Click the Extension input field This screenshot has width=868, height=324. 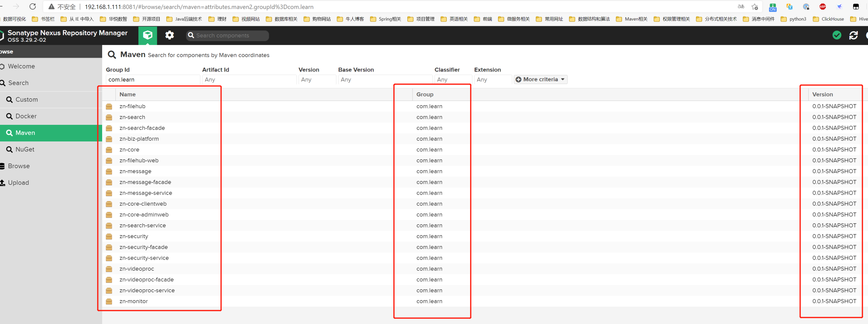click(x=493, y=79)
